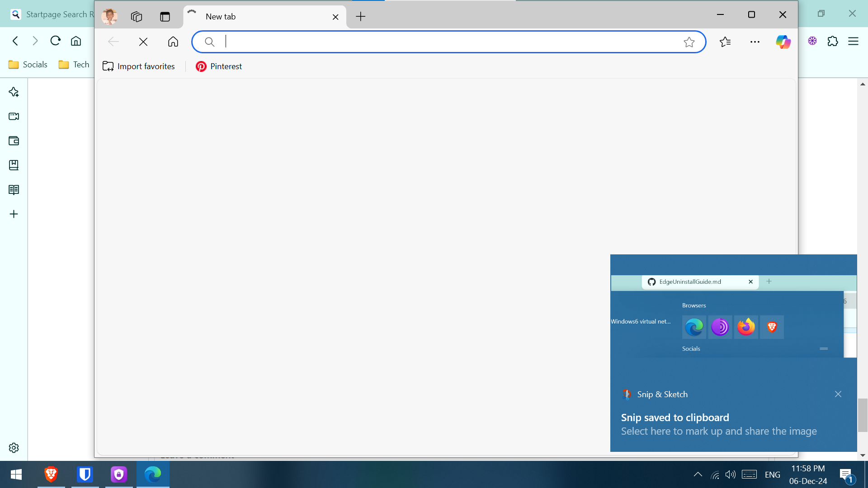Dismiss the Snip & Sketch notification
This screenshot has height=488, width=868.
(x=838, y=394)
